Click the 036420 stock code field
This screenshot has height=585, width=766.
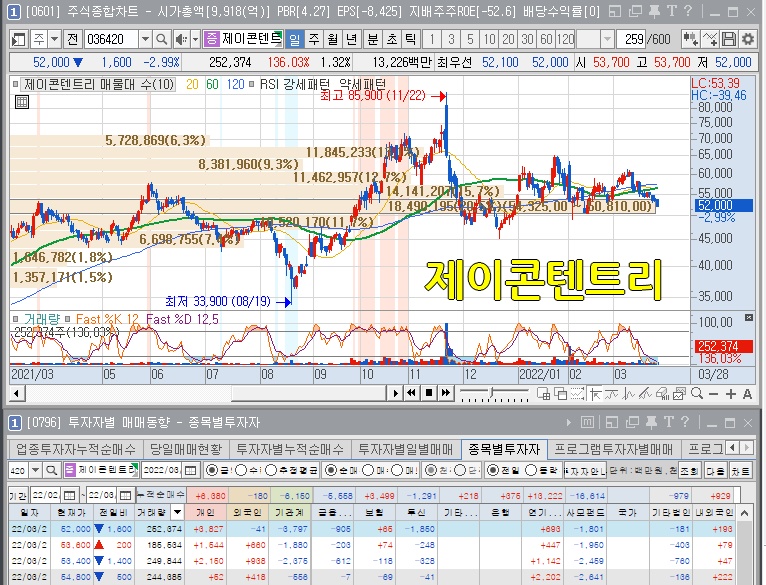point(111,39)
